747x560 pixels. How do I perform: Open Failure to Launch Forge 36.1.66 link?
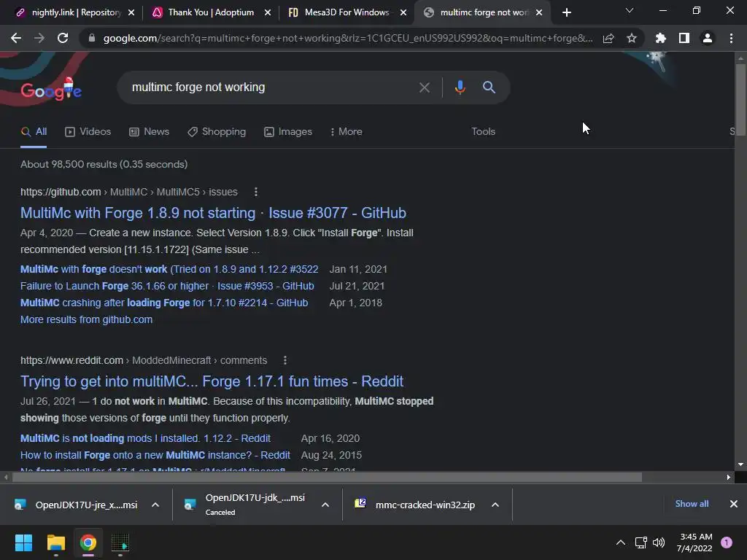(167, 286)
